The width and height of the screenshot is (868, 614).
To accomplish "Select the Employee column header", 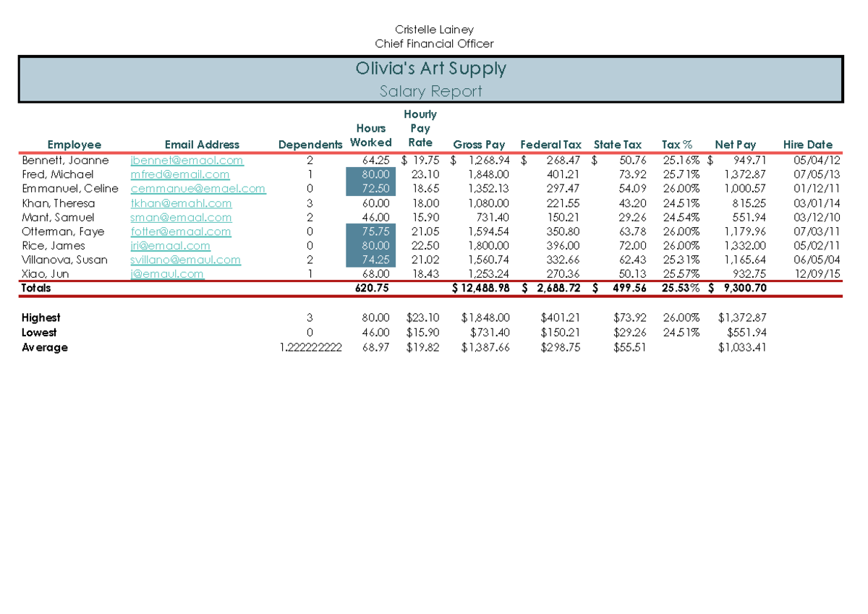I will tap(75, 144).
